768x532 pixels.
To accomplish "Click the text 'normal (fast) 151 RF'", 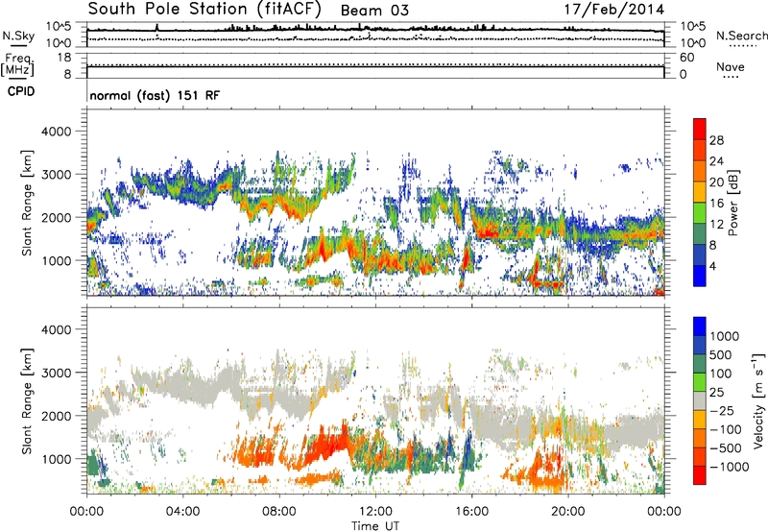I will click(155, 95).
